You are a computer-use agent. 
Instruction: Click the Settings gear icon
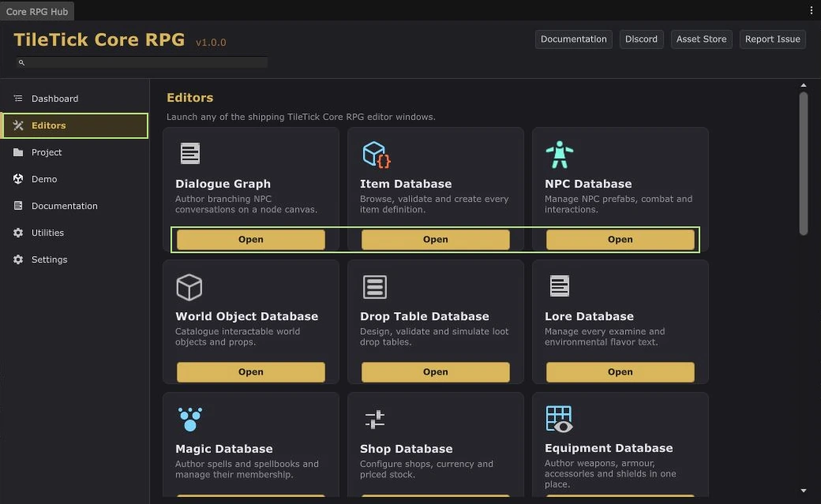(18, 259)
